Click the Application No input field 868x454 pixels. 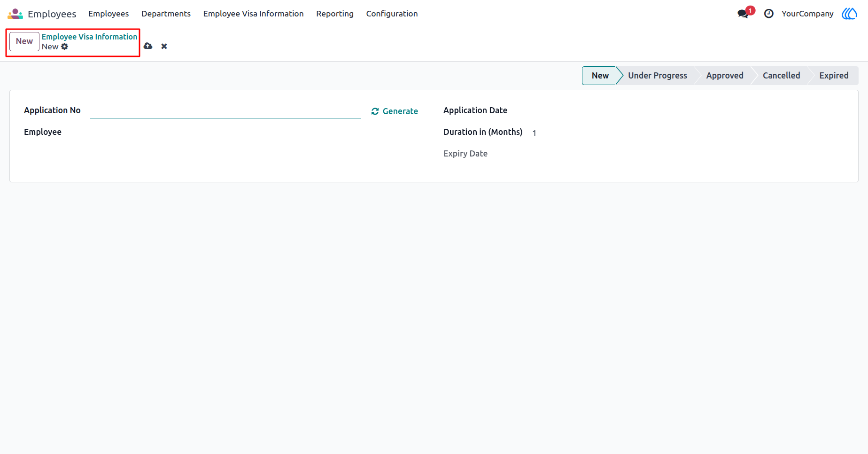tap(225, 111)
